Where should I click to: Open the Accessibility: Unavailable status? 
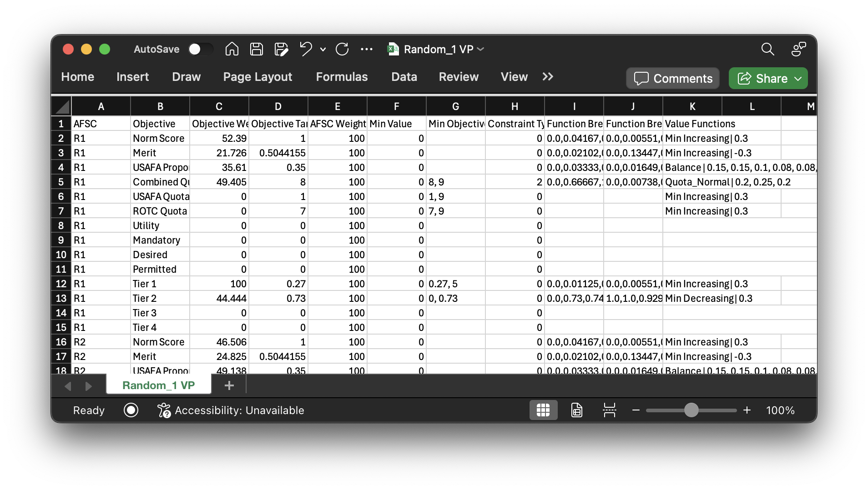231,410
